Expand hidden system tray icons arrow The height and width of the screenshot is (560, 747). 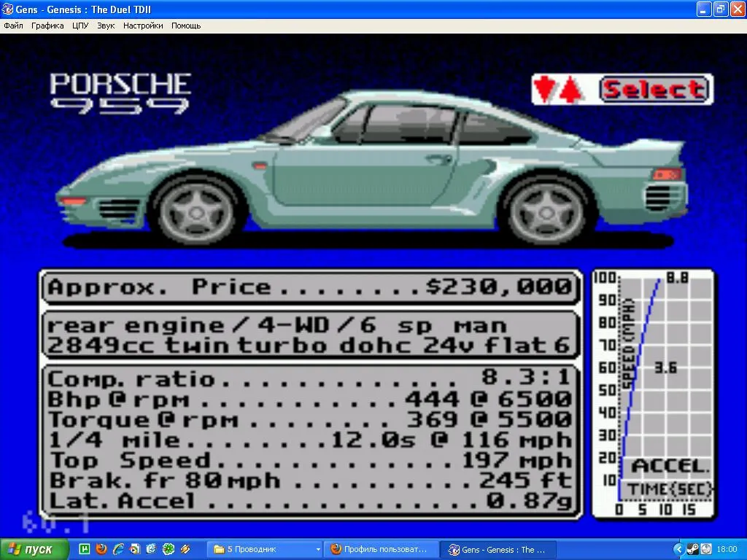click(x=679, y=550)
